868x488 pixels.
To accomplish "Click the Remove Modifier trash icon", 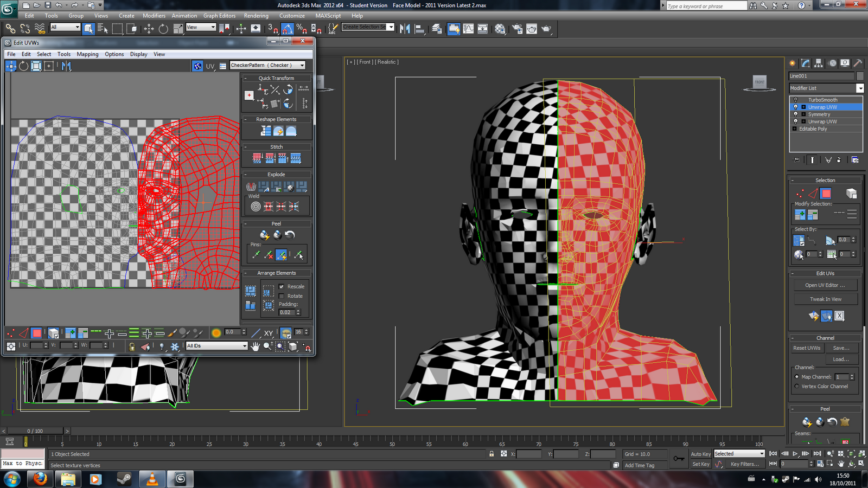I will (x=839, y=160).
